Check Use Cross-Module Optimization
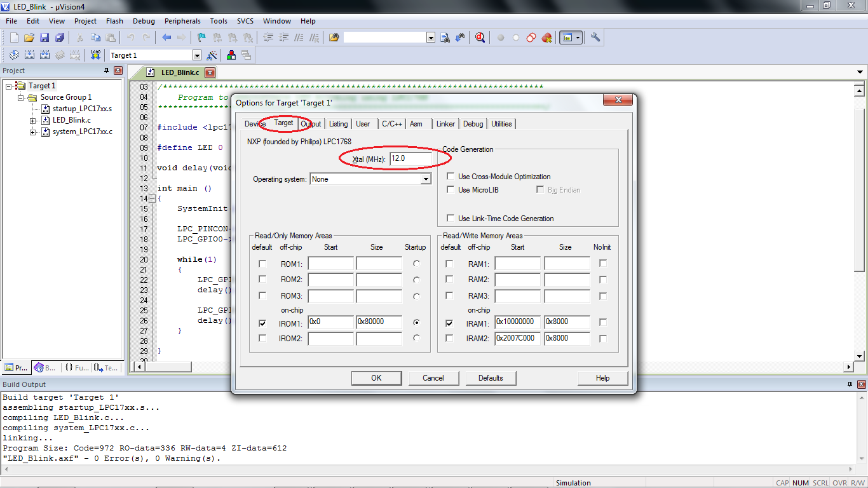The image size is (868, 488). [451, 177]
